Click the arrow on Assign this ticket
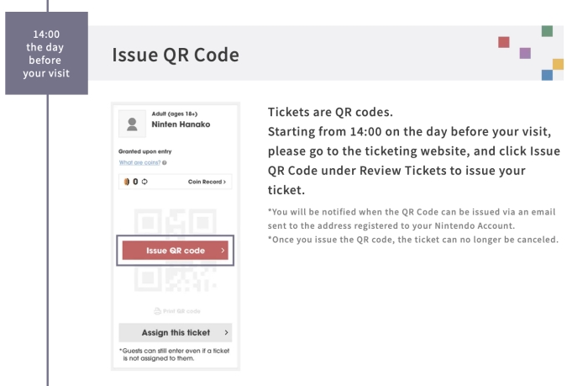588x386 pixels. (x=226, y=332)
